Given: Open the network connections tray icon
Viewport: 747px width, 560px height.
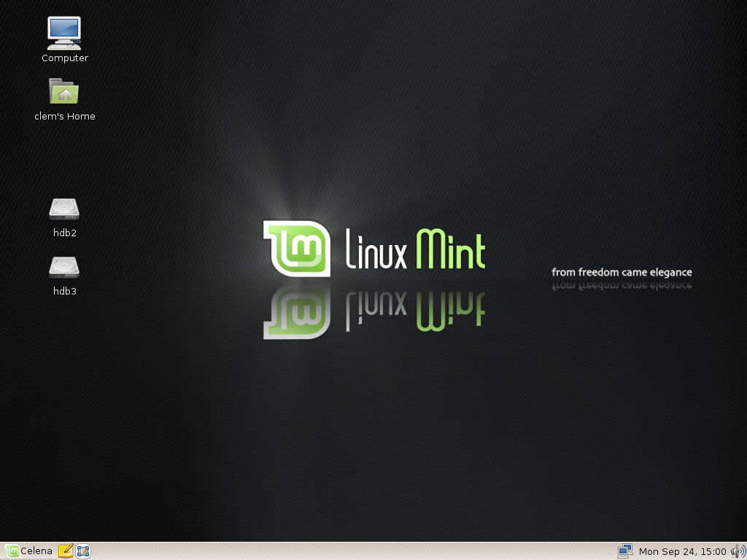Looking at the screenshot, I should click(x=624, y=551).
